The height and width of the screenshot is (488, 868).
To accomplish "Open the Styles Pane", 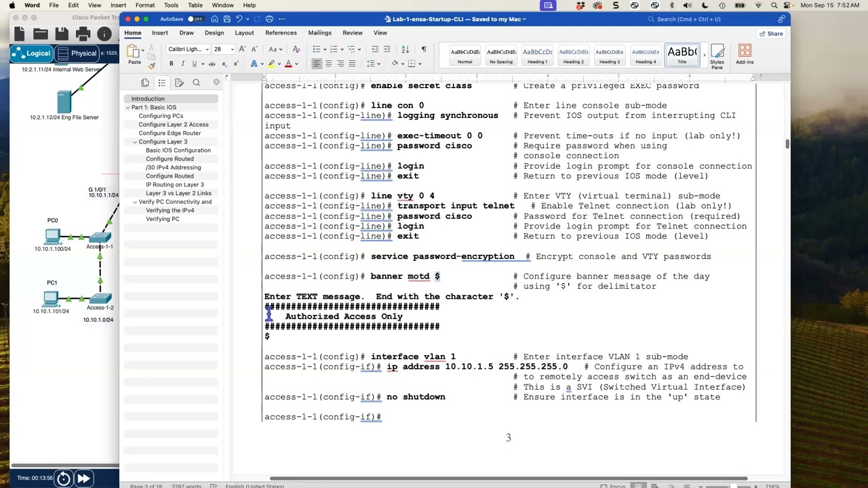I will (717, 57).
